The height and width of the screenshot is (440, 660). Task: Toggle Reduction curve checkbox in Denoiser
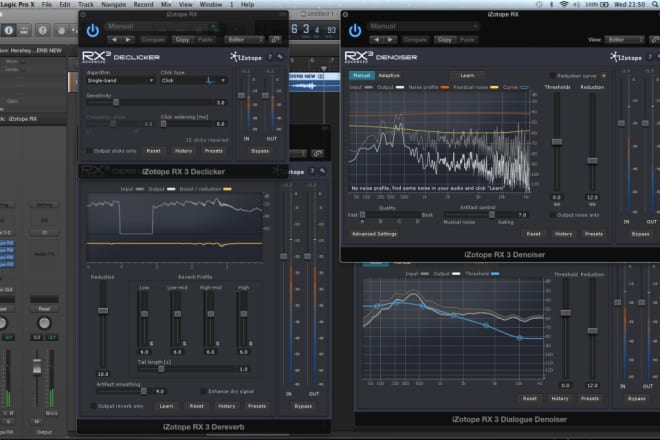click(x=552, y=76)
